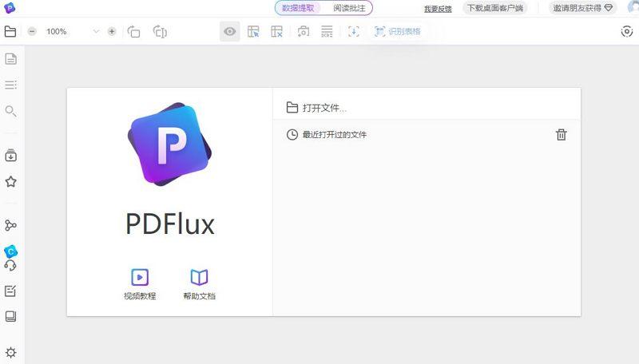Open the outline list panel in sidebar
This screenshot has width=639, height=364.
(x=10, y=85)
